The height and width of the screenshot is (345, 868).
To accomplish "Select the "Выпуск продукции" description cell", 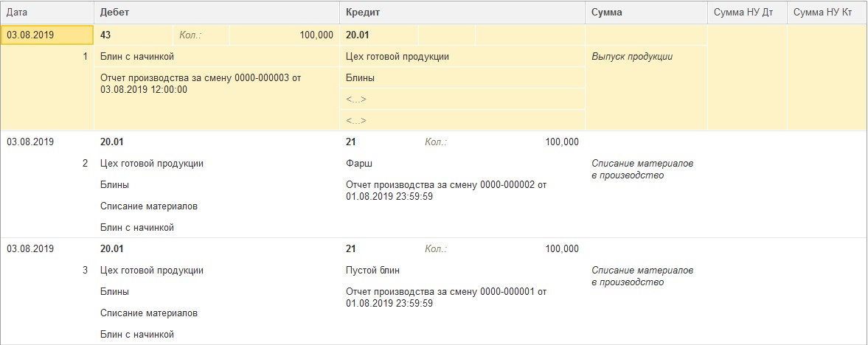I will click(632, 56).
